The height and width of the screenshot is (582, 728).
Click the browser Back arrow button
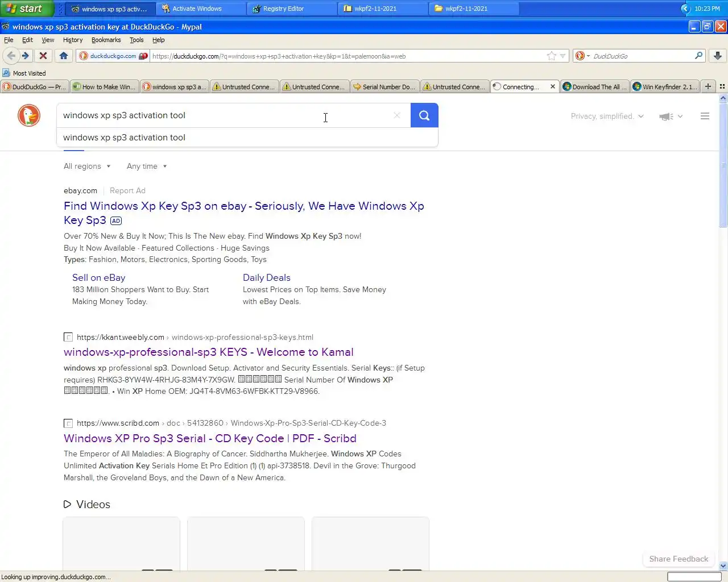click(x=11, y=56)
